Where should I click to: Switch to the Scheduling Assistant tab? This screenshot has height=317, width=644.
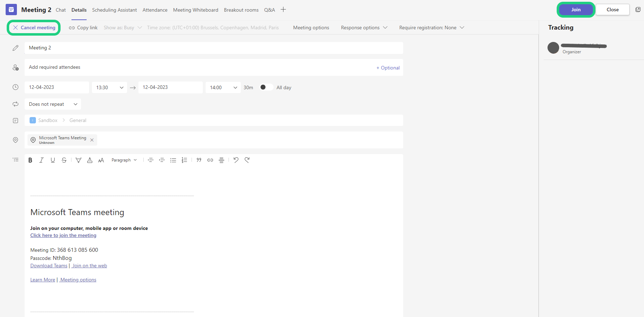(x=114, y=10)
